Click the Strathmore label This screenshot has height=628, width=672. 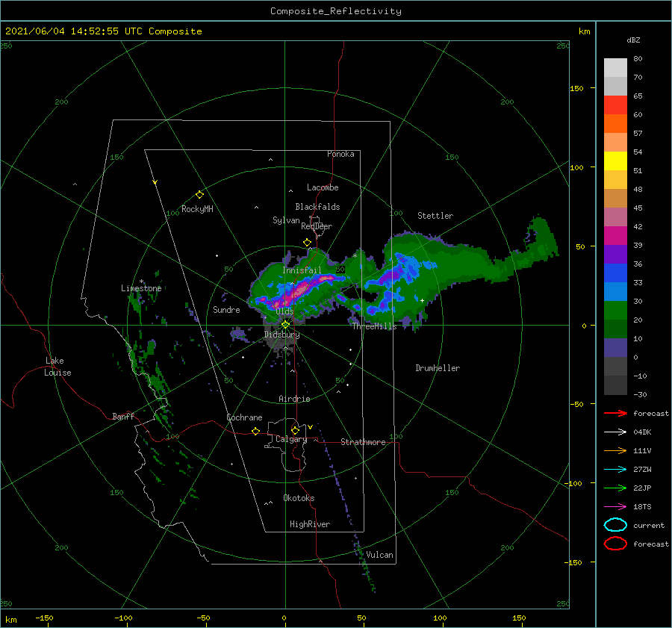[363, 442]
